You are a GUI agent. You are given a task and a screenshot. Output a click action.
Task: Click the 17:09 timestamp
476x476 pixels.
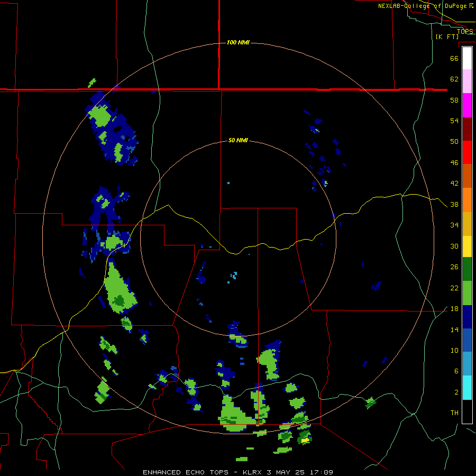pyautogui.click(x=322, y=472)
